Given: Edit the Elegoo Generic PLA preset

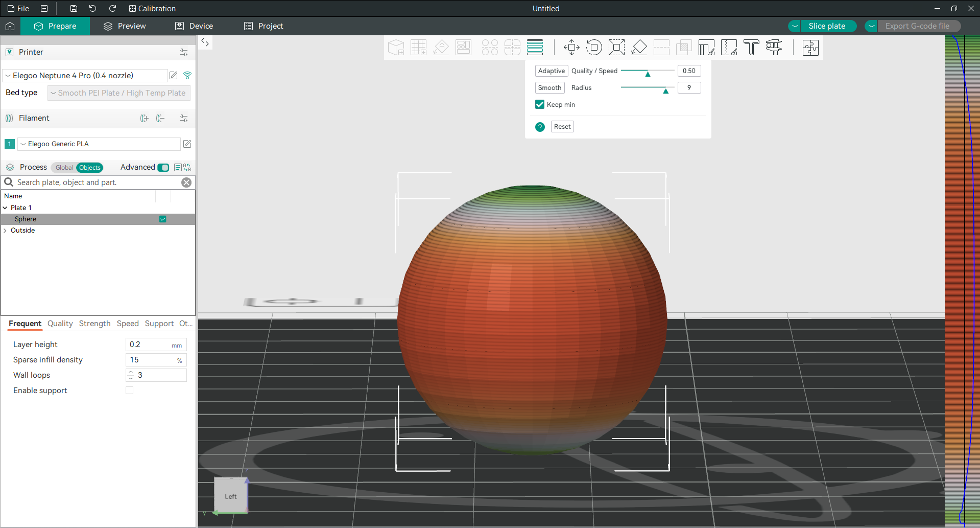Looking at the screenshot, I should coord(187,144).
